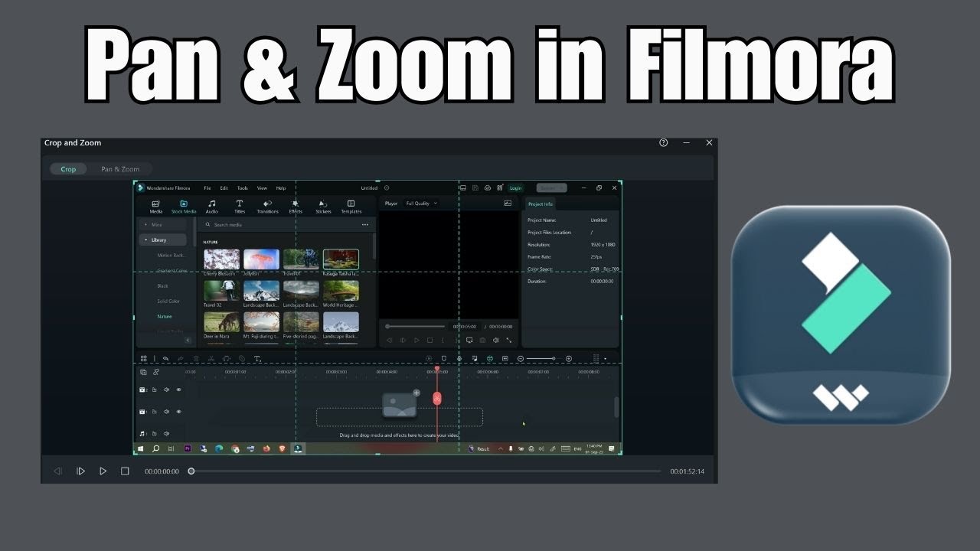Image resolution: width=980 pixels, height=551 pixels.
Task: Click the Windows Start button
Action: coord(141,449)
